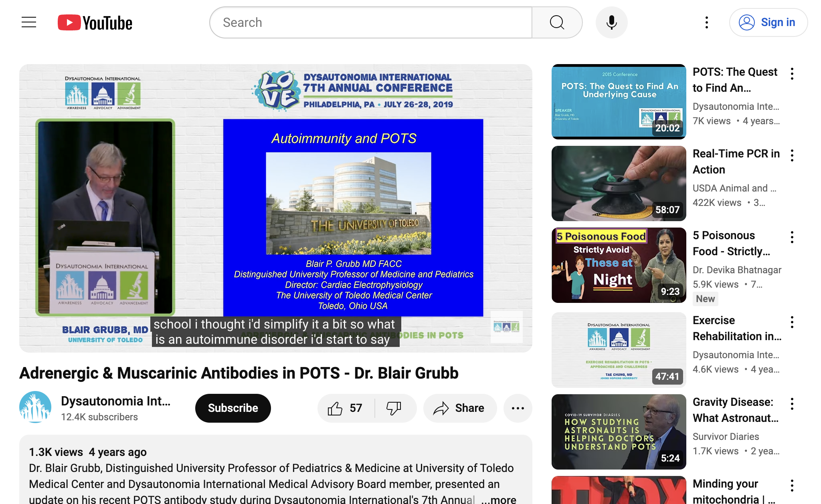Screen dimensions: 821x504
Task: Click title Real-Time PCR in Action
Action: (x=736, y=162)
